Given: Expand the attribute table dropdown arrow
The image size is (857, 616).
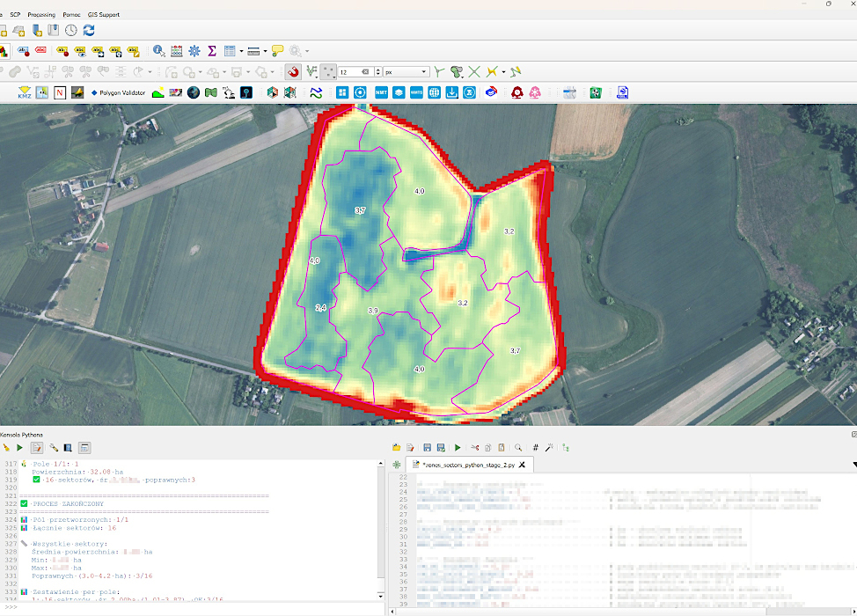Looking at the screenshot, I should tap(241, 51).
